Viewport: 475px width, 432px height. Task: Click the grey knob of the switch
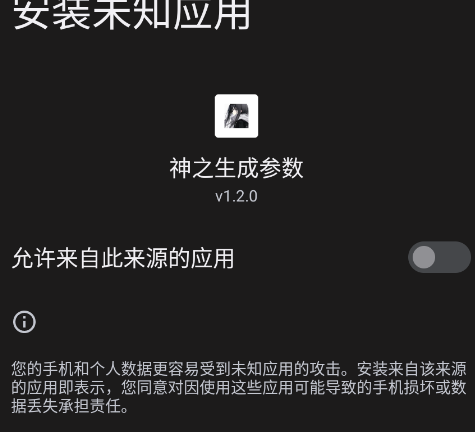424,257
